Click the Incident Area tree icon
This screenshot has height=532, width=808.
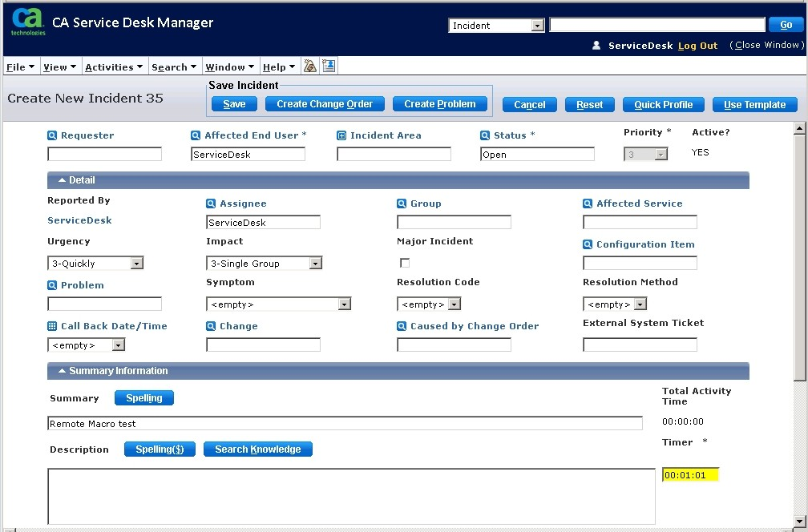pyautogui.click(x=341, y=136)
